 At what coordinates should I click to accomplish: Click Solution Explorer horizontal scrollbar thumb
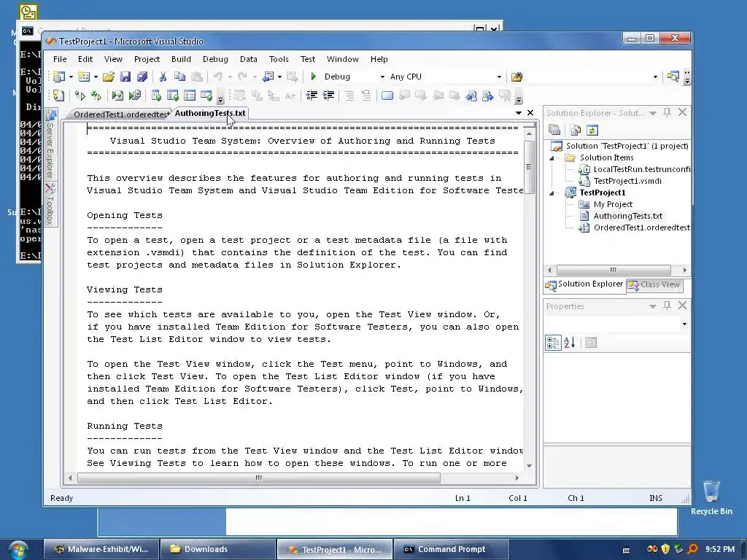(x=613, y=270)
